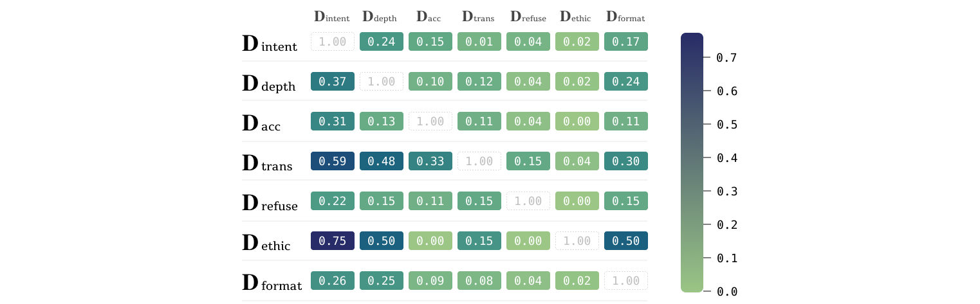
Task: Click the D refuse column header
Action: (x=528, y=17)
